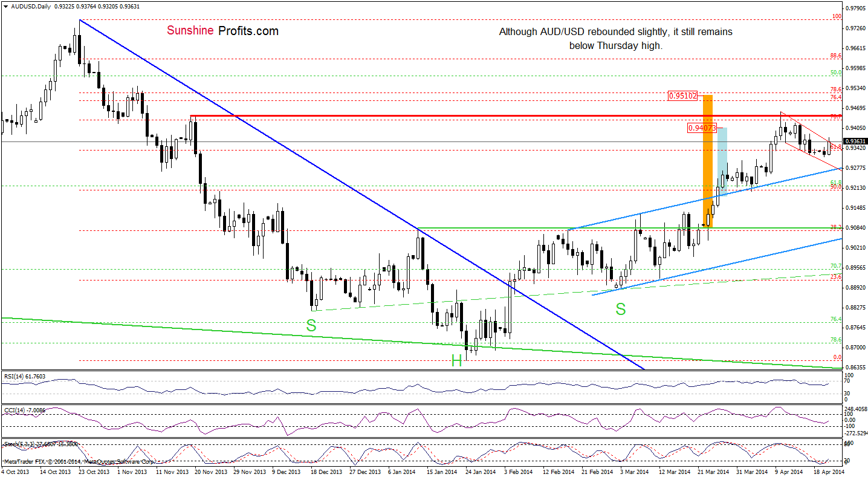Click the Sunshine Profits.com logo text
The height and width of the screenshot is (477, 868).
[222, 31]
